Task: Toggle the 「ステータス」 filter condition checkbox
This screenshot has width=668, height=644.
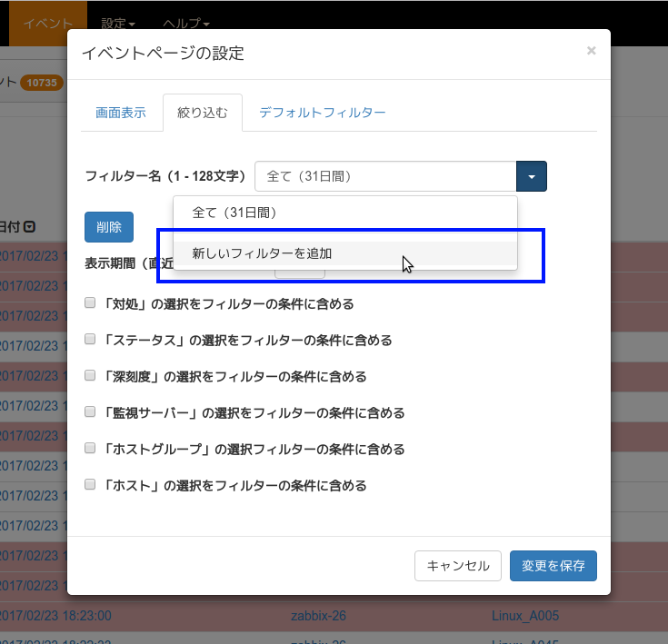Action: 90,340
